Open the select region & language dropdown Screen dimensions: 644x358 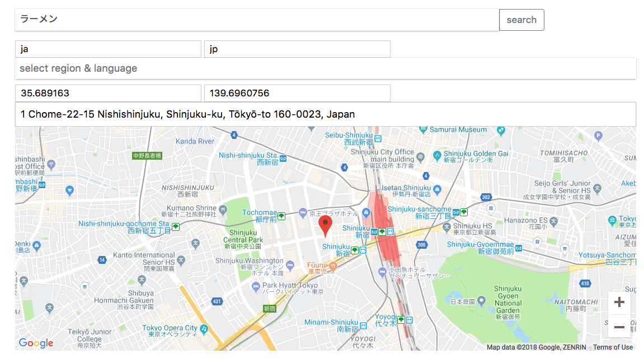pos(325,68)
